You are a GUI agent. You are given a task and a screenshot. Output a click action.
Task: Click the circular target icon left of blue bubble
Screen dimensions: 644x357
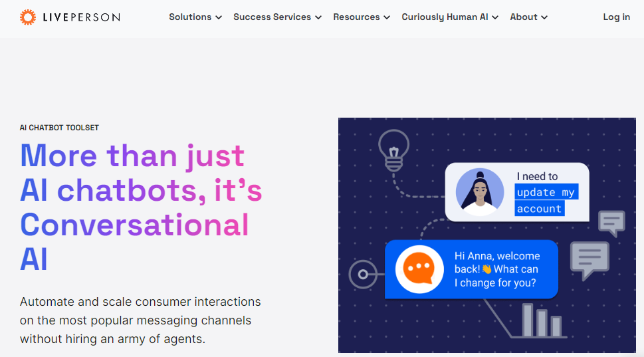[363, 275]
